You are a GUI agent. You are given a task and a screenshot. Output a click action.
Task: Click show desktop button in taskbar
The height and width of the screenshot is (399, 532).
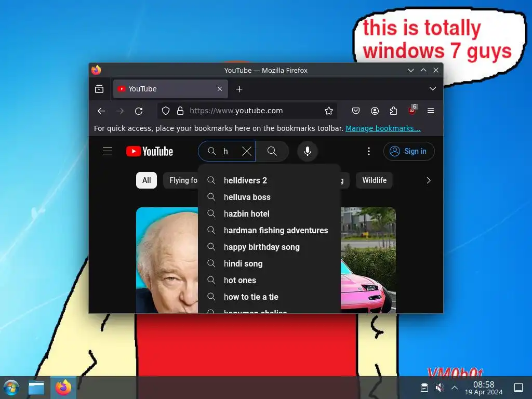pyautogui.click(x=518, y=388)
